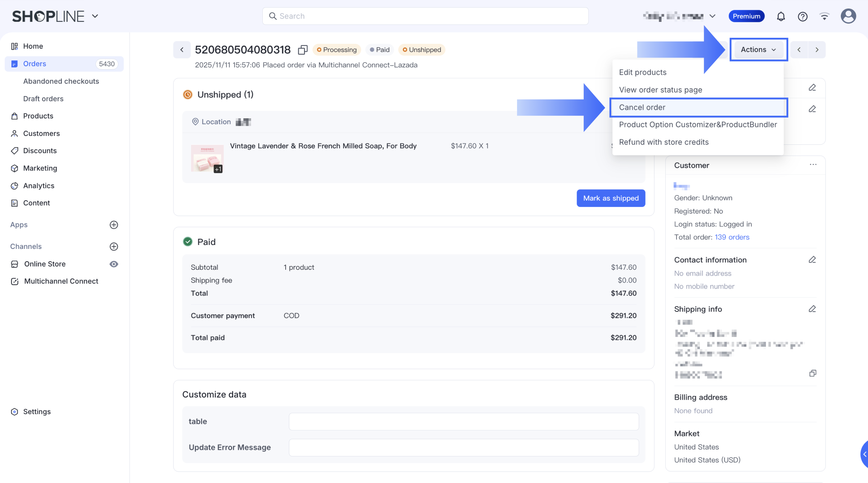Toggle Online Store preview eye icon
This screenshot has width=868, height=483.
tap(114, 264)
